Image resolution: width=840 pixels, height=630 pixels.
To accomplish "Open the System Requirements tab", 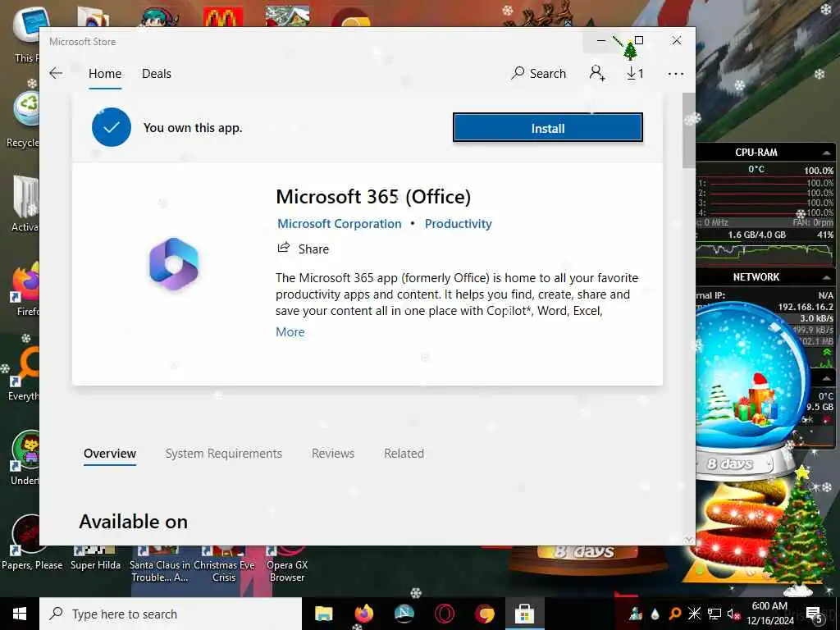I will pyautogui.click(x=223, y=453).
